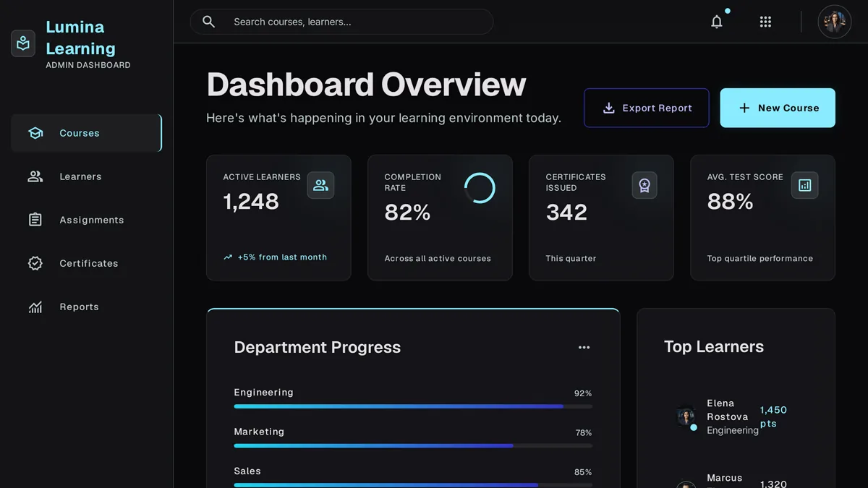
Task: Click the Marketing 78% label
Action: point(583,433)
